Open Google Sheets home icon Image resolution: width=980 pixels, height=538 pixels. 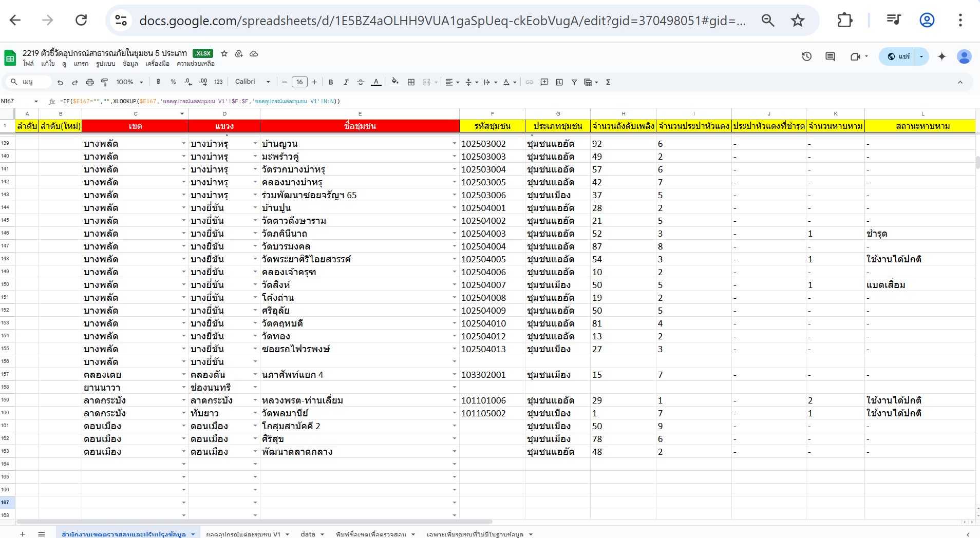(10, 58)
